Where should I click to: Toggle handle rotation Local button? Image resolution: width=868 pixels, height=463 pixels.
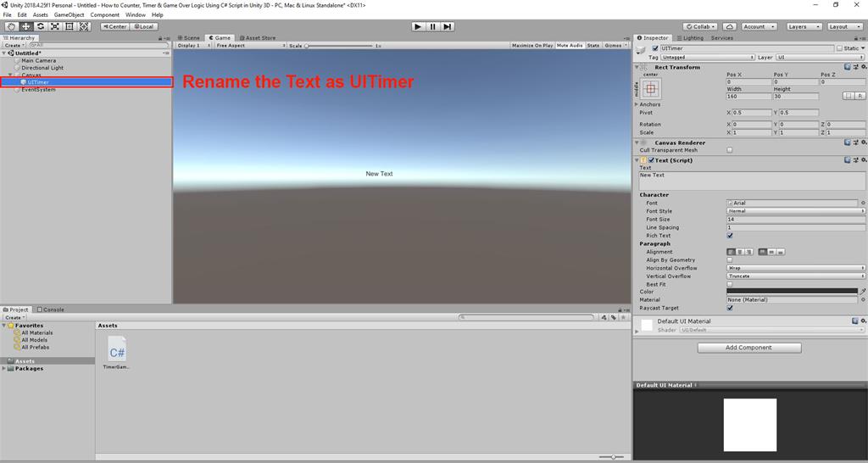[143, 26]
